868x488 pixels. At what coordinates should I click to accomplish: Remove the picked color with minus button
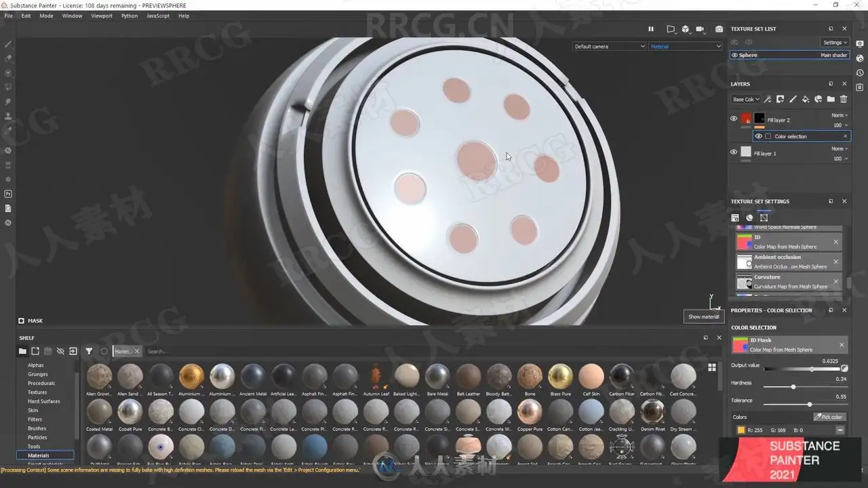tap(840, 430)
